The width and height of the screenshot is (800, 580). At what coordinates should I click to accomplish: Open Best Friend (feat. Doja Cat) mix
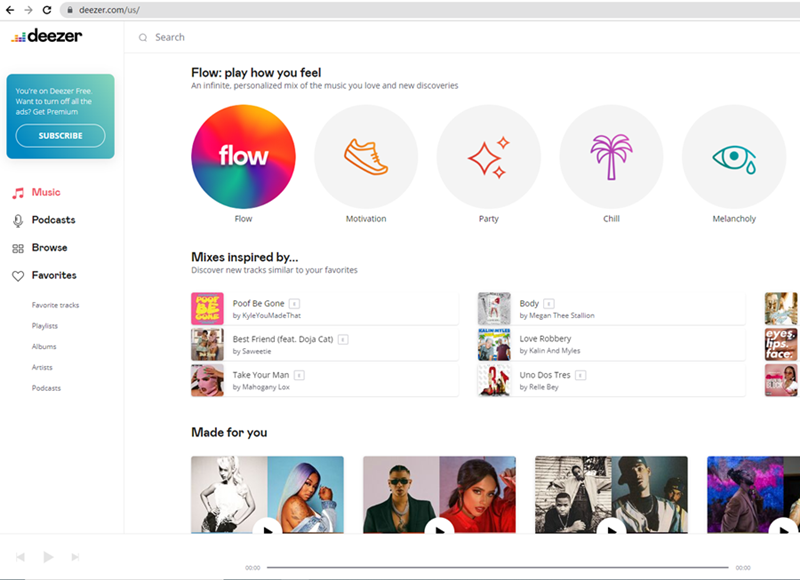pyautogui.click(x=324, y=344)
